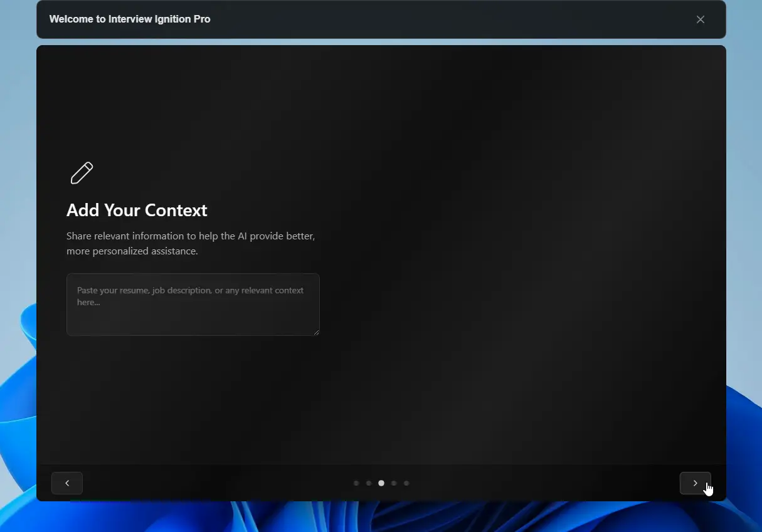
Task: Jump to the final fifth step dot
Action: (x=406, y=483)
